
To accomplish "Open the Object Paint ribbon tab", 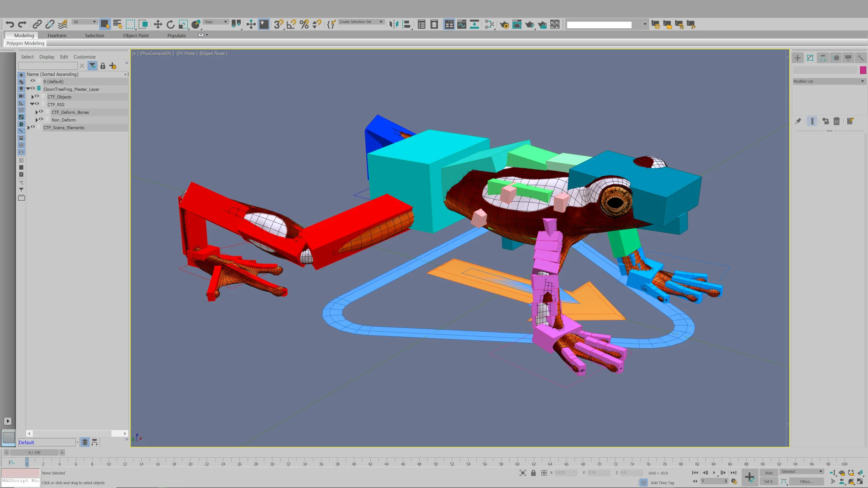I will (136, 36).
